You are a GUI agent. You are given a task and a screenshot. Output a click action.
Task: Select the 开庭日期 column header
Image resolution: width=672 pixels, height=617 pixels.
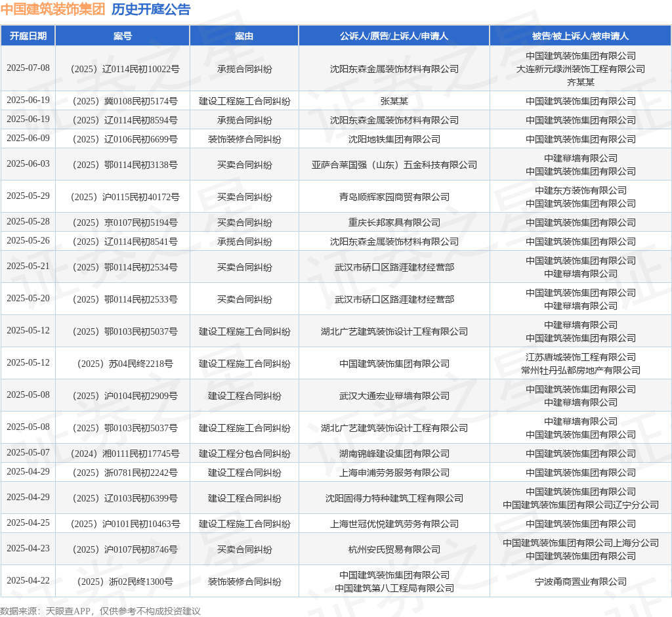click(28, 36)
